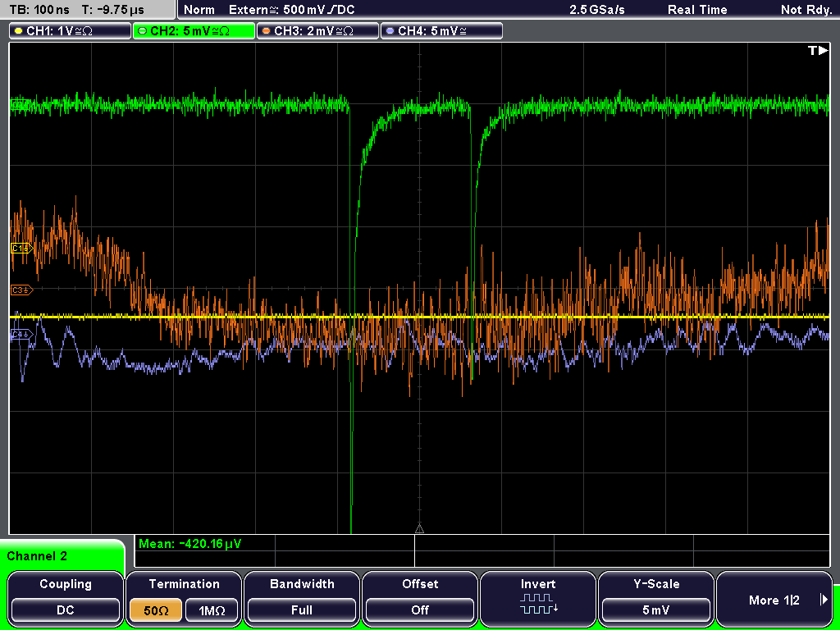840x630 pixels.
Task: Click the Mean: -420.16 µV measurement
Action: coord(190,544)
